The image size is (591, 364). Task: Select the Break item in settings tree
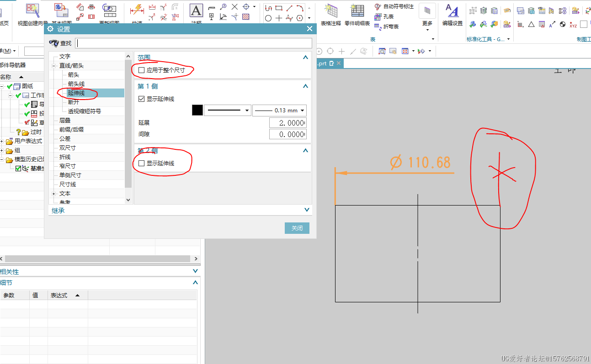click(x=73, y=102)
